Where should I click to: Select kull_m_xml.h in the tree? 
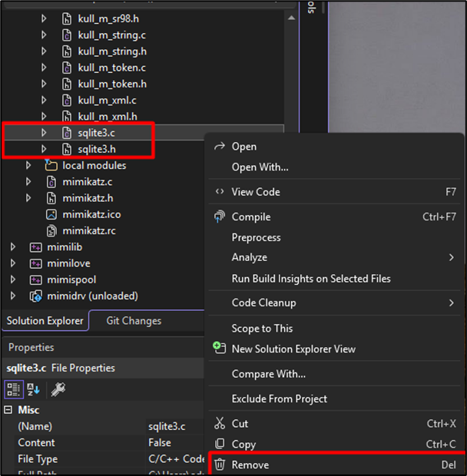coord(108,117)
